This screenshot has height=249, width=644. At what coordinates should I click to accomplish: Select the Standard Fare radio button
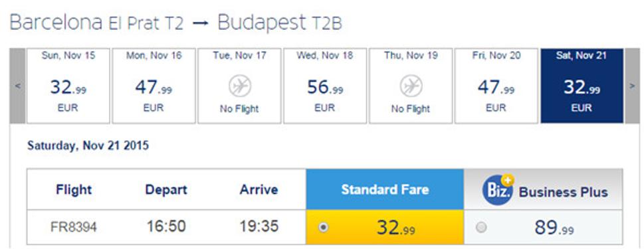point(324,227)
